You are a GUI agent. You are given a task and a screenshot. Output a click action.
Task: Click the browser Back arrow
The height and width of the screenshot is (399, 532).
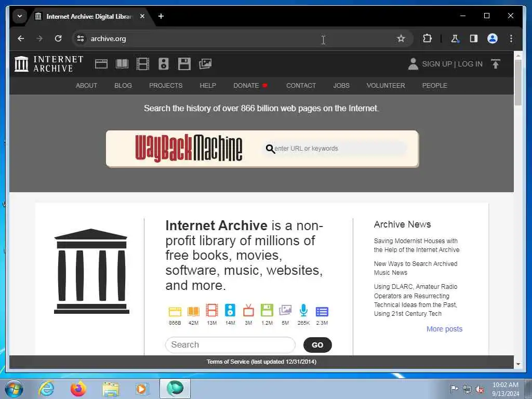click(x=21, y=38)
